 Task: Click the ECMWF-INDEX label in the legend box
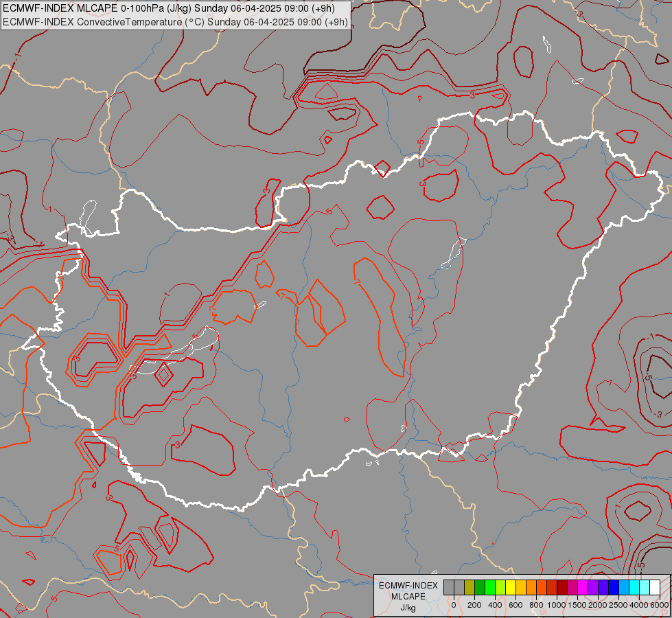(x=408, y=586)
